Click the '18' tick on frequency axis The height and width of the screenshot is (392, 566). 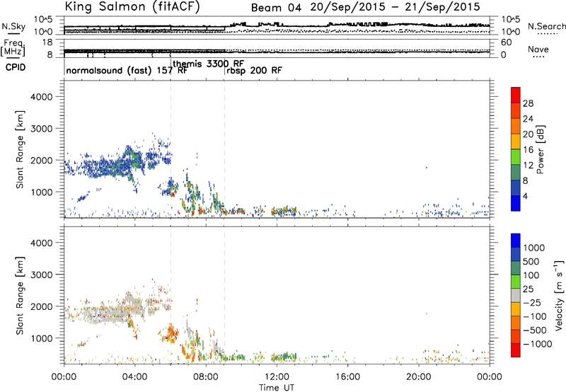pyautogui.click(x=47, y=42)
